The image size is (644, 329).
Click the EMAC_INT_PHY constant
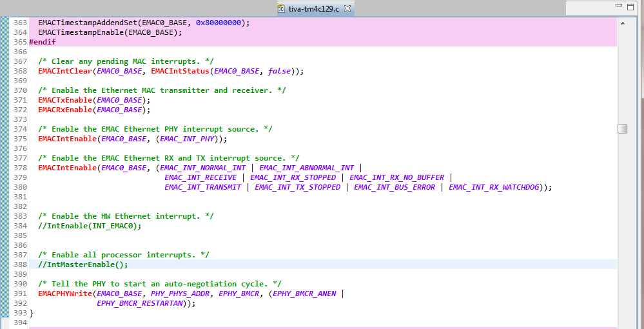coord(187,139)
